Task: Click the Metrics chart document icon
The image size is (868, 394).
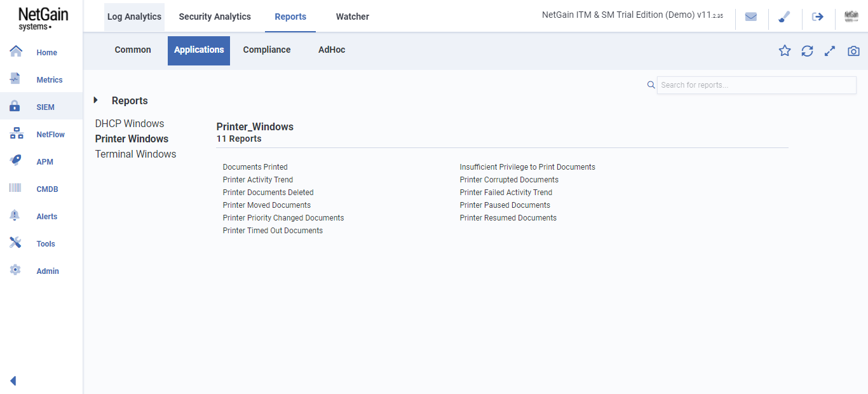Action: (15, 78)
